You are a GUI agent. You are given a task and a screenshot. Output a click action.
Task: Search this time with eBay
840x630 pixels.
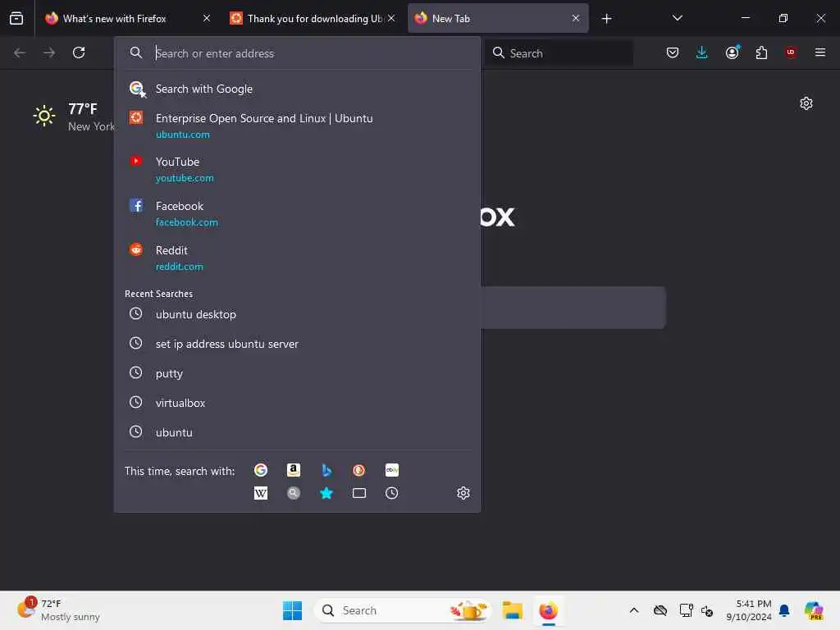click(391, 470)
